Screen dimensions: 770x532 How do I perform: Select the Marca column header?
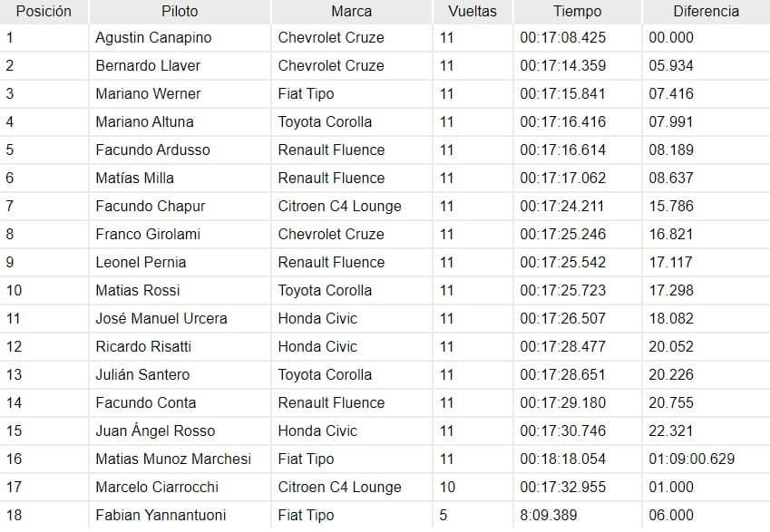pos(352,11)
